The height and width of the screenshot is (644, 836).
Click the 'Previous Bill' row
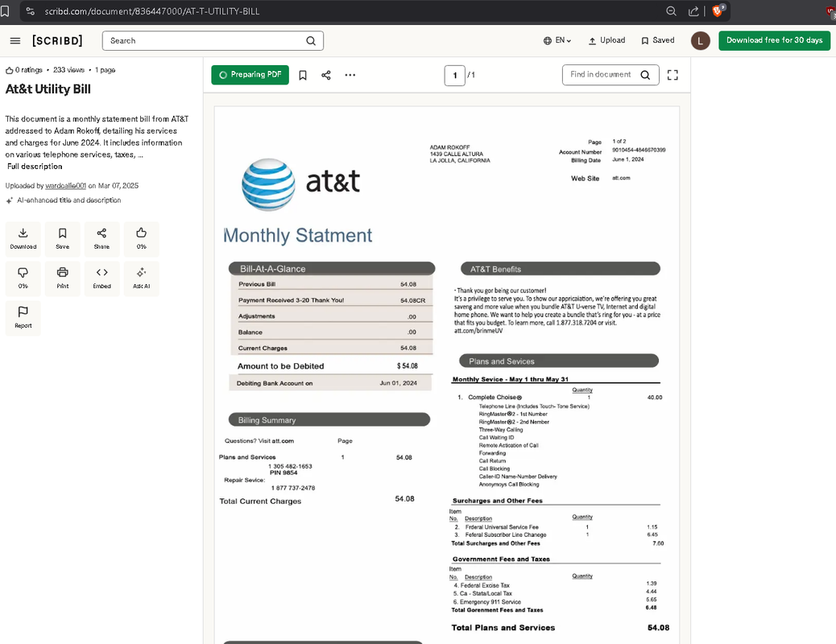click(x=330, y=284)
